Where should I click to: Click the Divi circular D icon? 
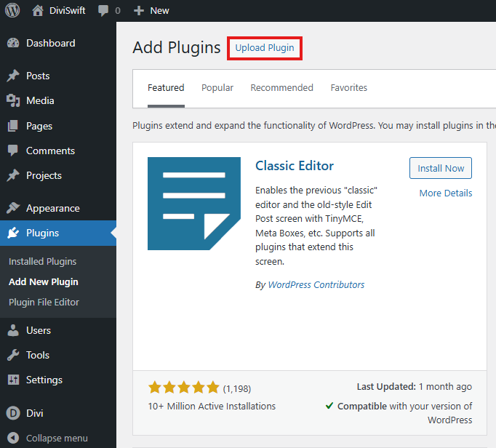[13, 413]
